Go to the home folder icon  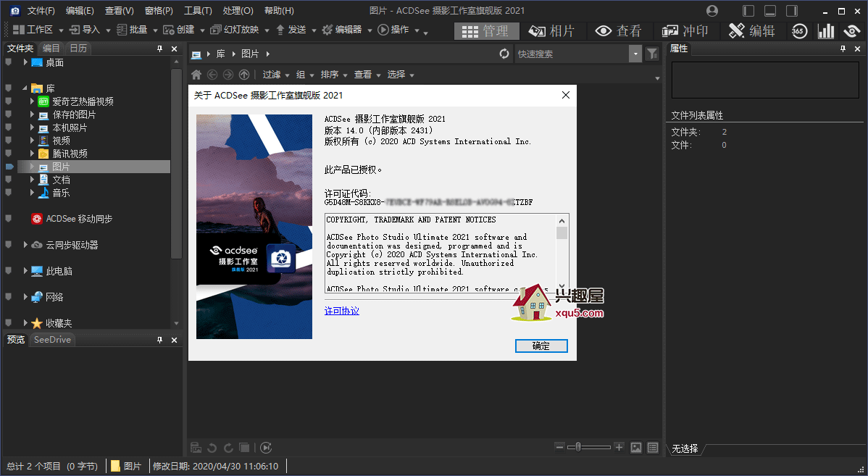click(x=196, y=74)
